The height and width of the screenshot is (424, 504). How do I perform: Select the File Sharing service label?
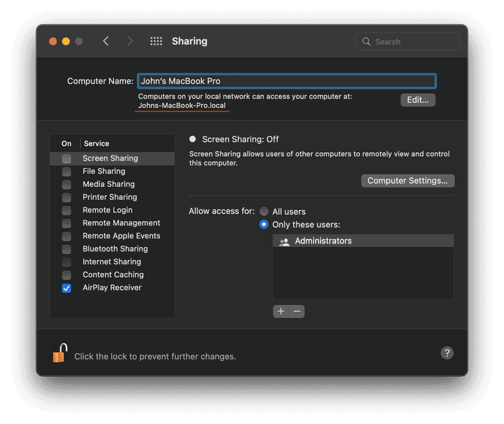tap(104, 171)
